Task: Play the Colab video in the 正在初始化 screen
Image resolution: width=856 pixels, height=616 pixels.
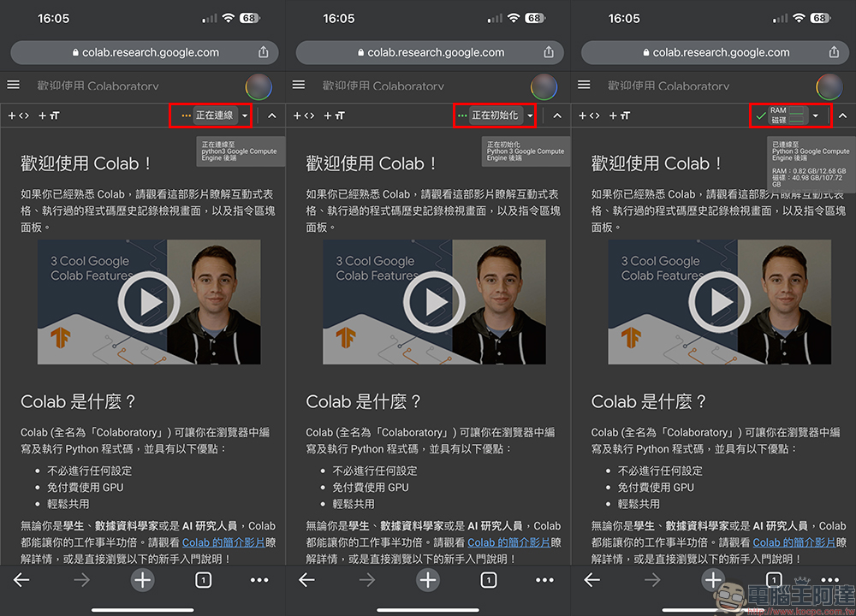Action: pyautogui.click(x=434, y=302)
